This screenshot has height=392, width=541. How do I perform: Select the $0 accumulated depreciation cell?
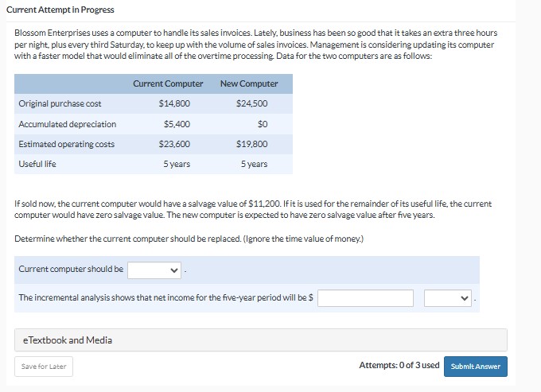(x=262, y=124)
